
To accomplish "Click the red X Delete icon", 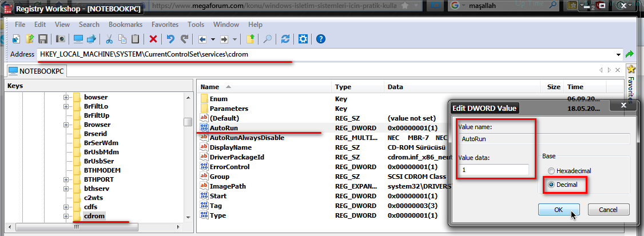I will 153,39.
